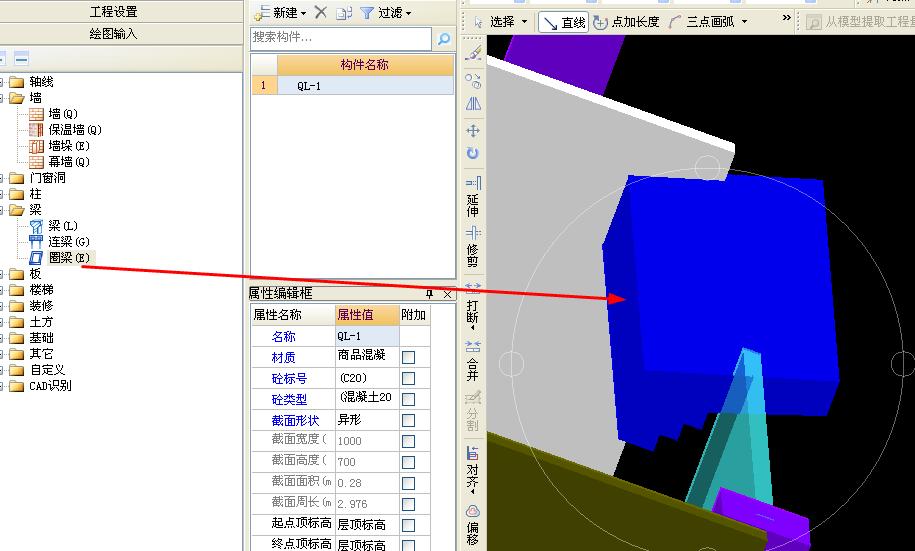Tick the 砼类型 附加 checkbox
Image resolution: width=915 pixels, height=551 pixels.
coord(408,399)
